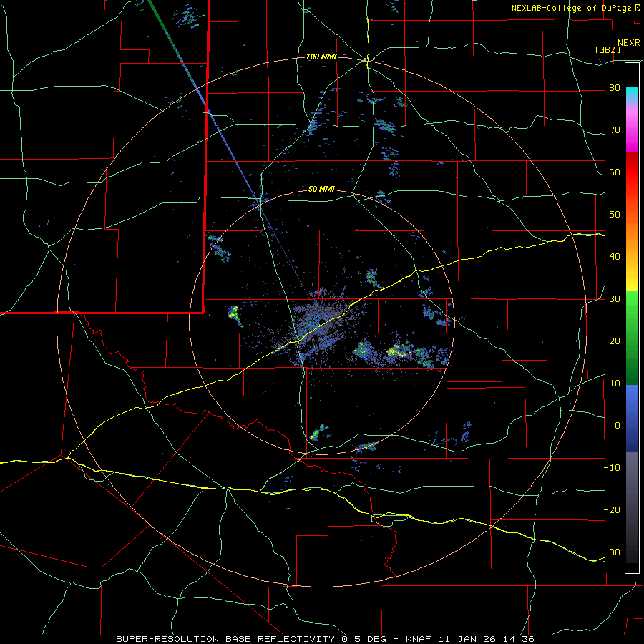The height and width of the screenshot is (644, 644).
Task: Click the 100 NMI range ring label
Action: coord(321,57)
